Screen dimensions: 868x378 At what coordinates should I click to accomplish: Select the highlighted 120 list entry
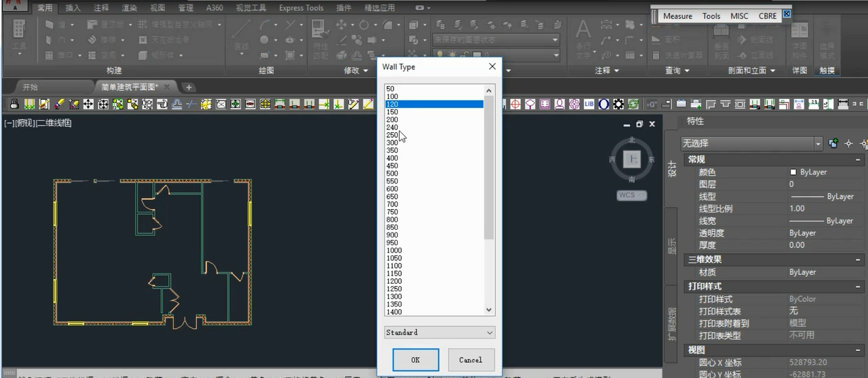[x=434, y=105]
